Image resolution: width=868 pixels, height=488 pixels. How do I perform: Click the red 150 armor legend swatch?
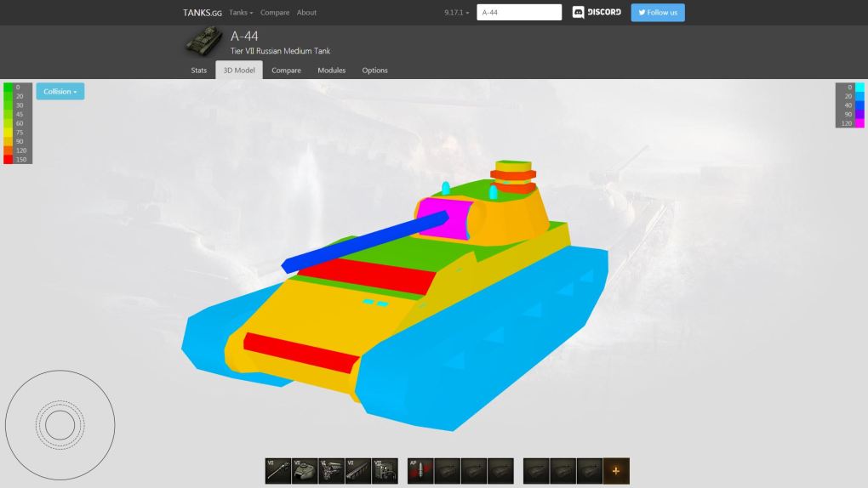pos(9,159)
